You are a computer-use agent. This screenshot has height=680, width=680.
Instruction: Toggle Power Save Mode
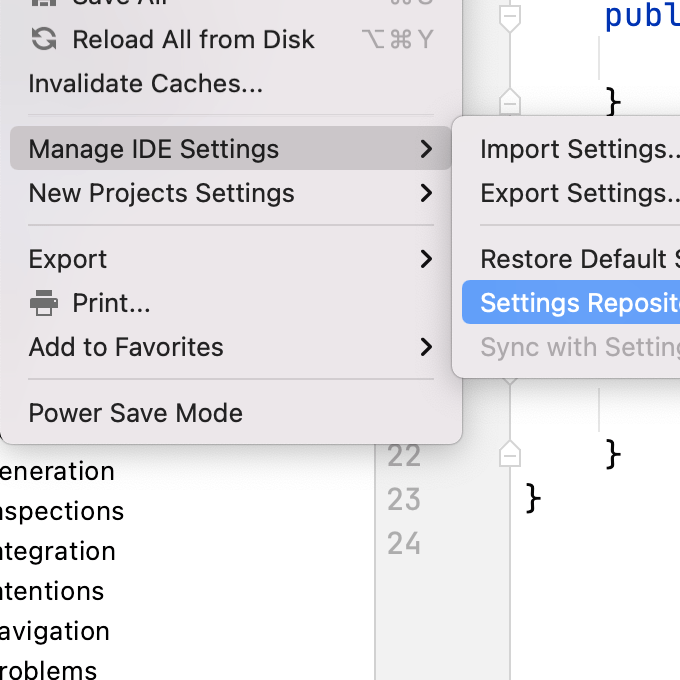click(x=136, y=413)
